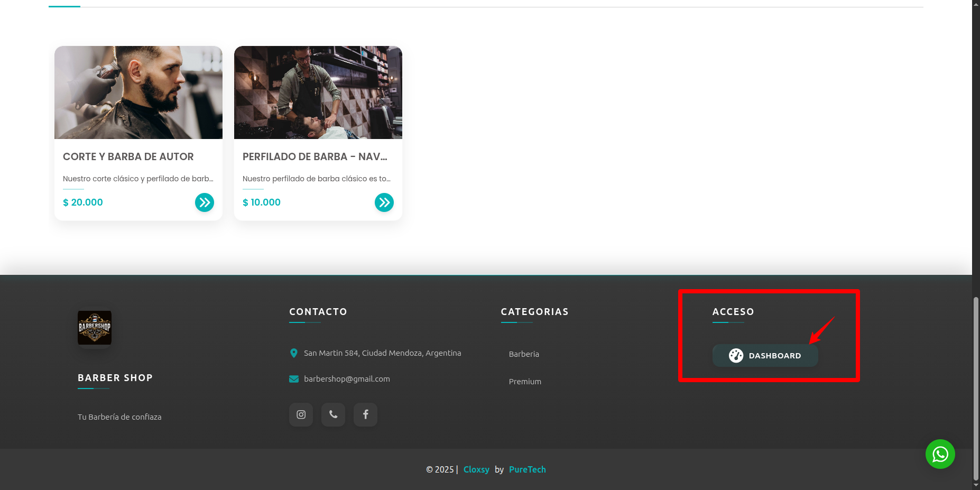
Task: Click the Instagram icon in footer
Action: pos(301,414)
